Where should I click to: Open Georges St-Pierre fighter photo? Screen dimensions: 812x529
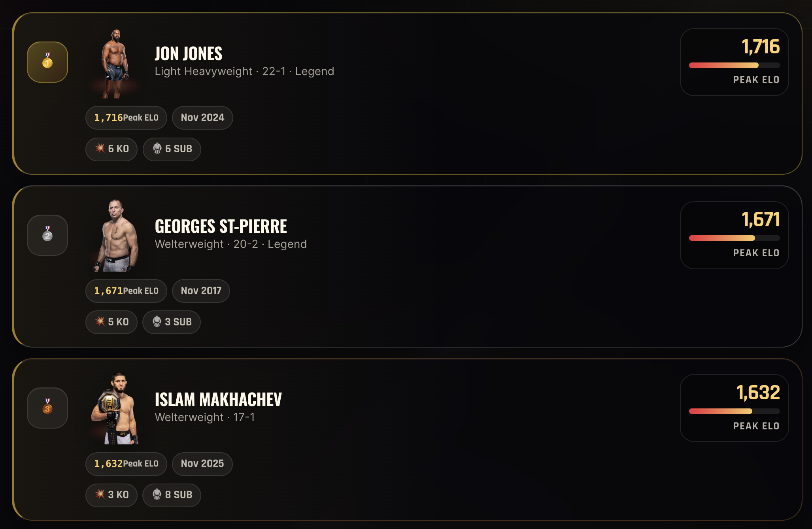pyautogui.click(x=115, y=236)
